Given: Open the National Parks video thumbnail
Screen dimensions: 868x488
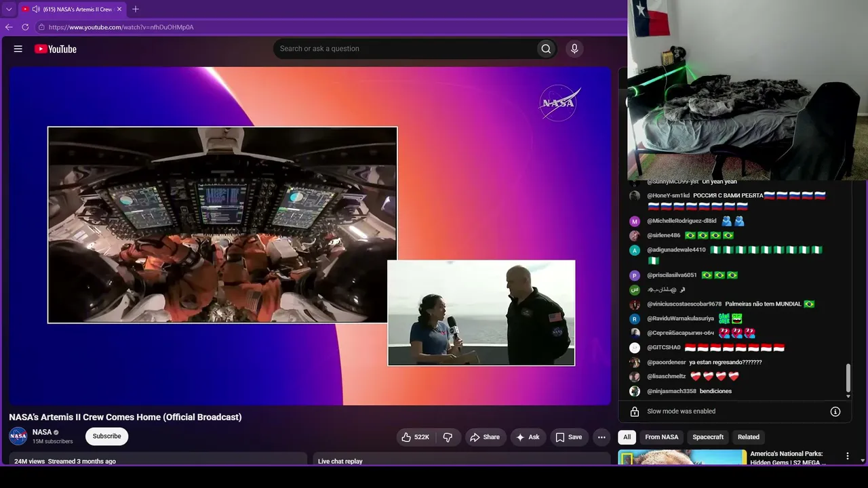Looking at the screenshot, I should tap(682, 457).
